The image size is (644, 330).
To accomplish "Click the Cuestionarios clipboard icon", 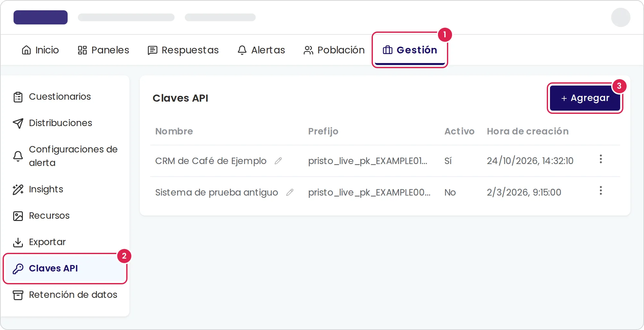I will [18, 97].
